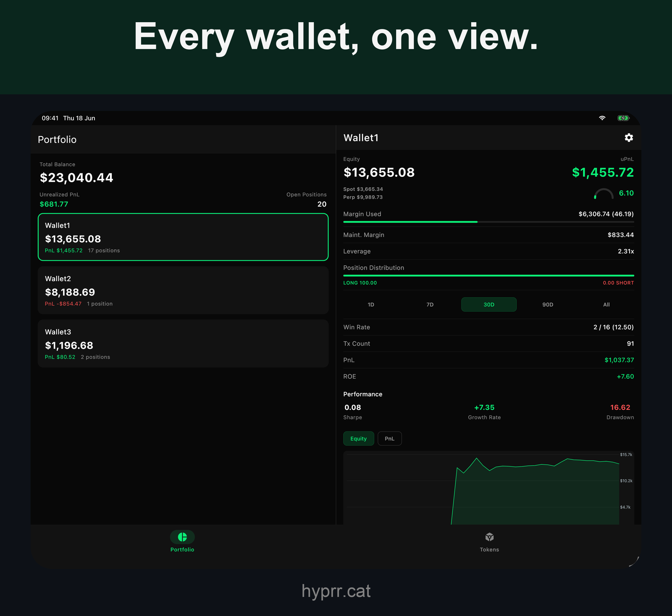Screen dimensions: 672x616
Task: Switch to All time range
Action: 606,304
